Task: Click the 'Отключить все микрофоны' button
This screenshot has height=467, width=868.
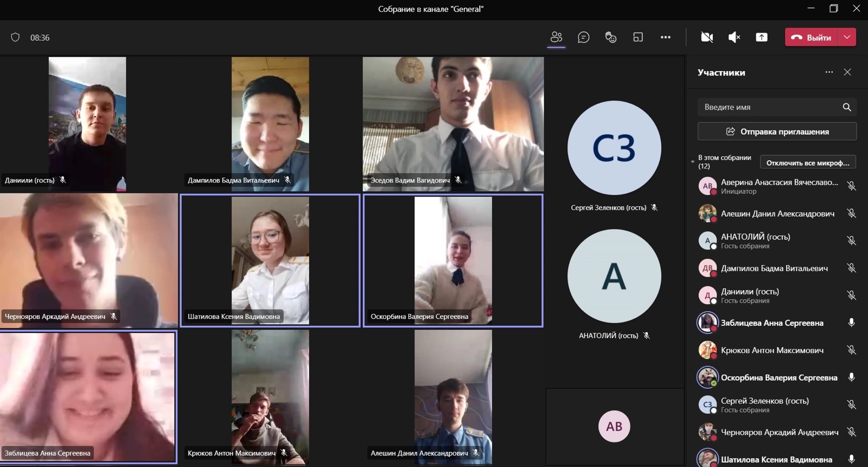Action: coord(808,162)
